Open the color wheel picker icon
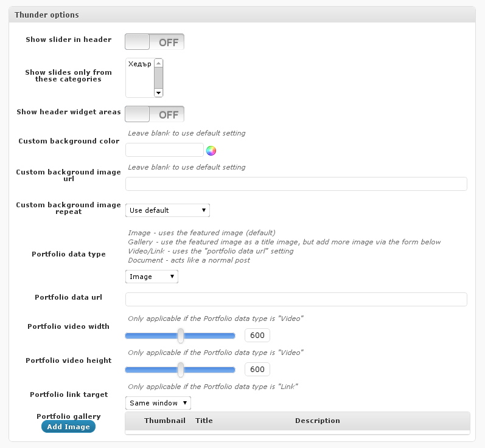 click(x=211, y=151)
